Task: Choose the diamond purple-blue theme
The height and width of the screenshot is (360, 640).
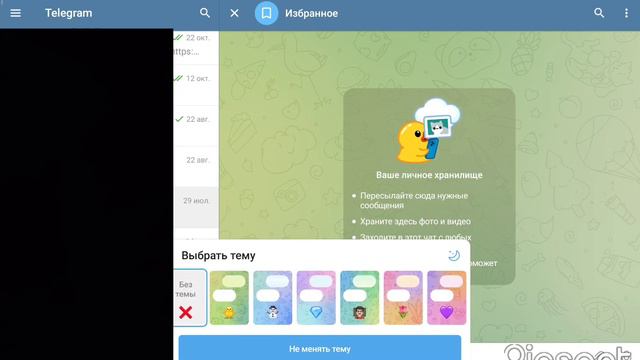Action: (x=316, y=298)
